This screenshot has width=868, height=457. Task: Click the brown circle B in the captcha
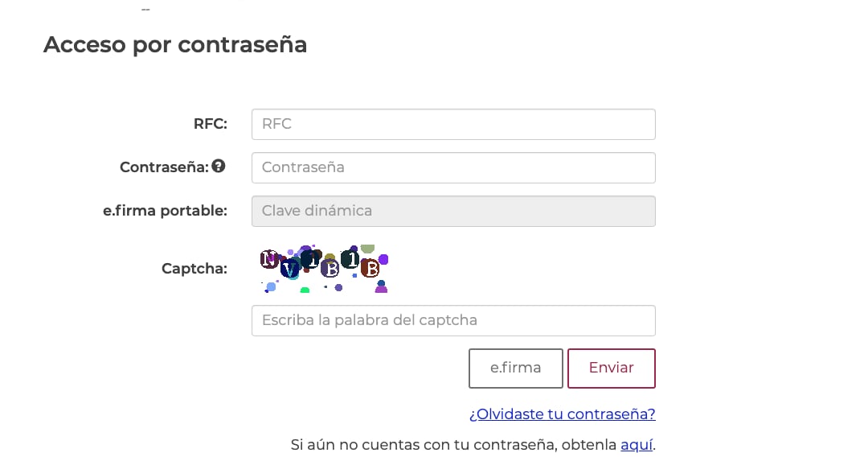[370, 269]
